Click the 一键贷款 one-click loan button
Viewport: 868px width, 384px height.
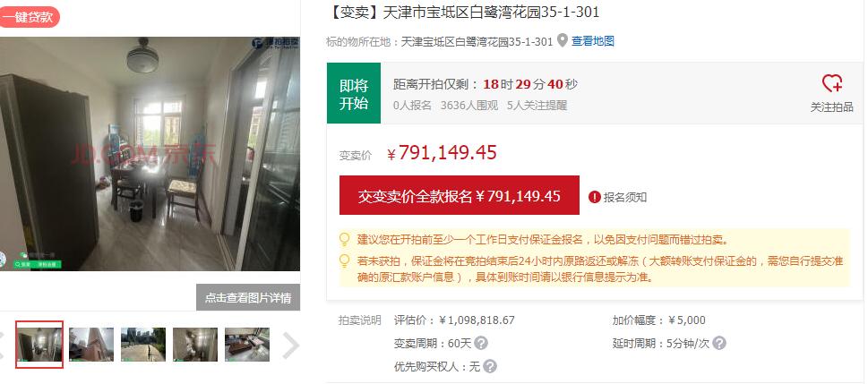(x=29, y=17)
